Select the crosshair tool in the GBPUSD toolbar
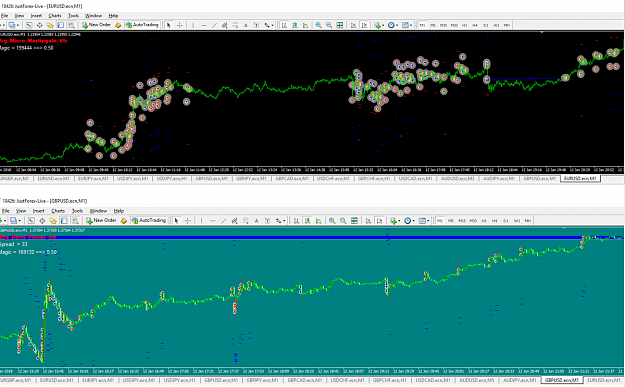Image resolution: width=625 pixels, height=387 pixels. coord(187,220)
